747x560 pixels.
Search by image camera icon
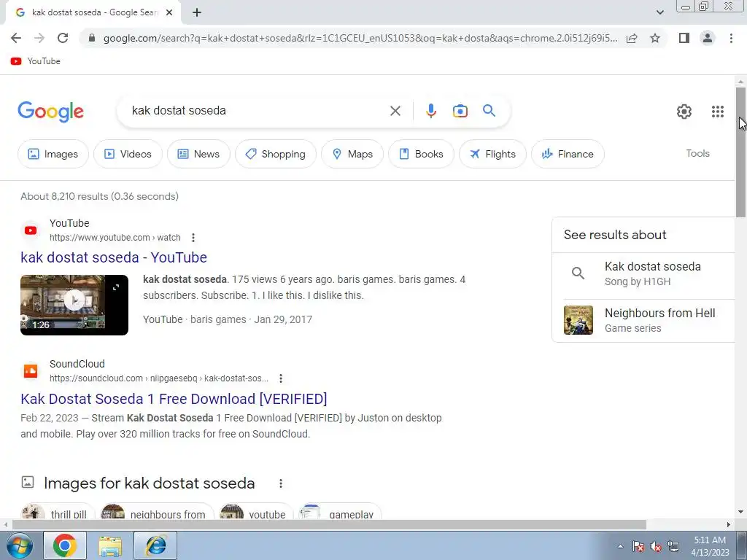tap(460, 111)
